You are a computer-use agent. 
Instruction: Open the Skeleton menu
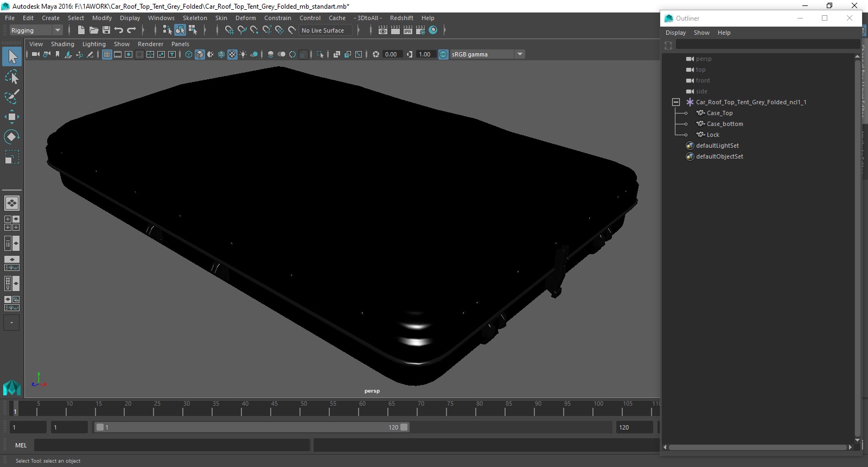(x=195, y=18)
